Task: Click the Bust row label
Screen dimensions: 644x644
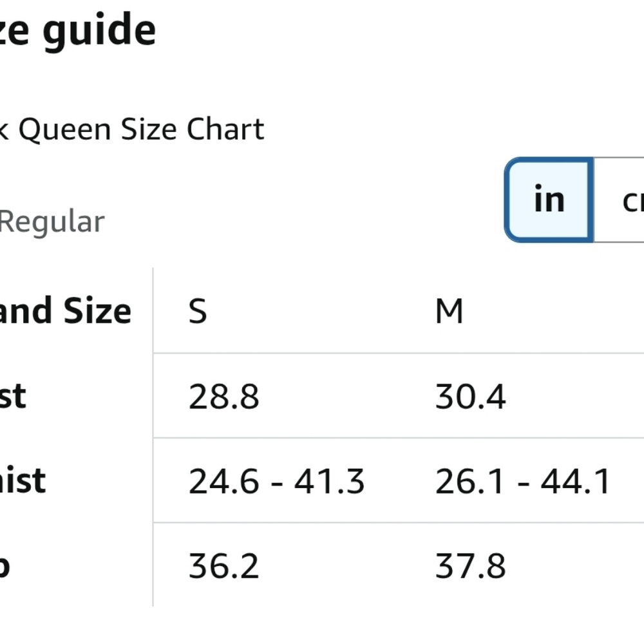Action: (13, 396)
